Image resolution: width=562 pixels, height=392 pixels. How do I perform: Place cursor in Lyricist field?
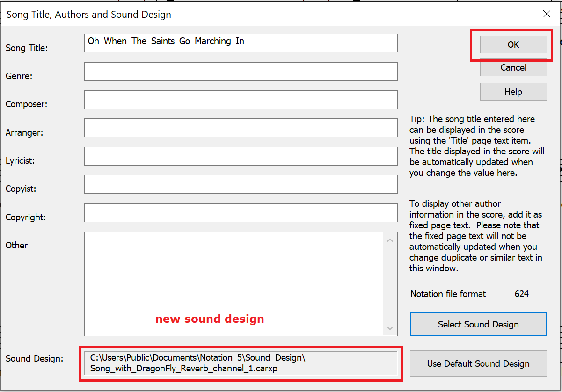(241, 156)
